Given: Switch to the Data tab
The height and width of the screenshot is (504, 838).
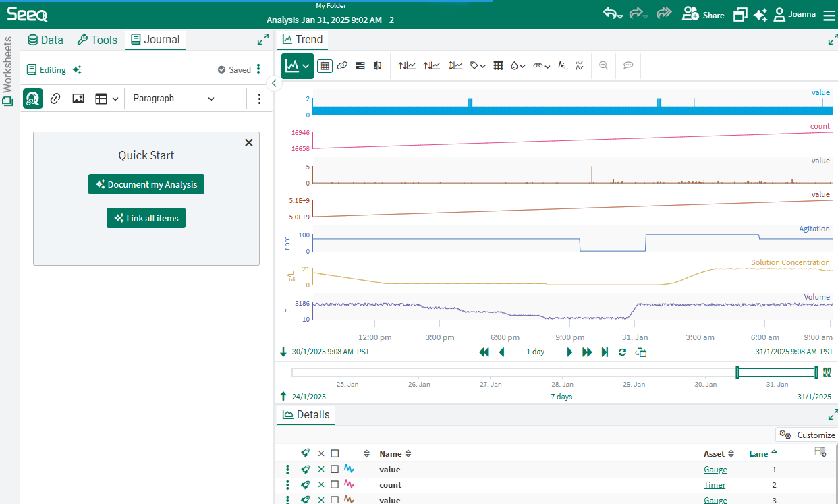Looking at the screenshot, I should (x=45, y=40).
